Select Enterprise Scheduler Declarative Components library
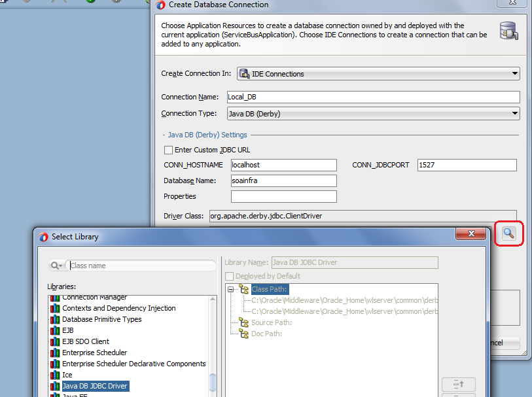This screenshot has height=397, width=532. [x=134, y=364]
